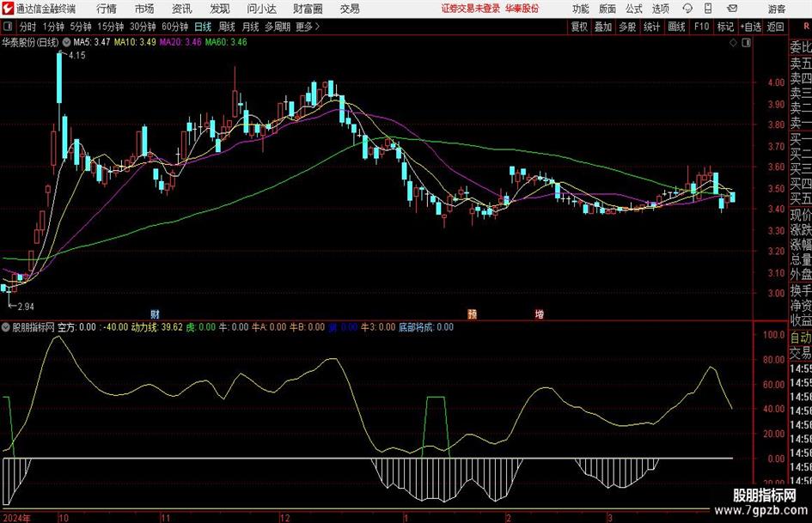Open the 公式 menu
The width and height of the screenshot is (812, 523).
(x=634, y=9)
